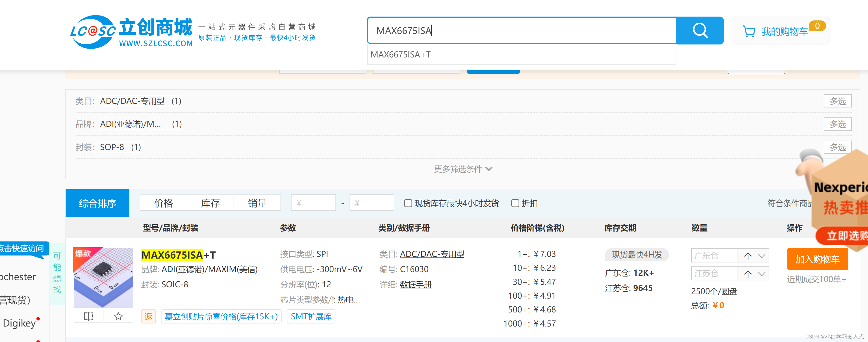This screenshot has height=342, width=868.
Task: Select the MAX6675ISA+T search suggestion
Action: click(401, 55)
